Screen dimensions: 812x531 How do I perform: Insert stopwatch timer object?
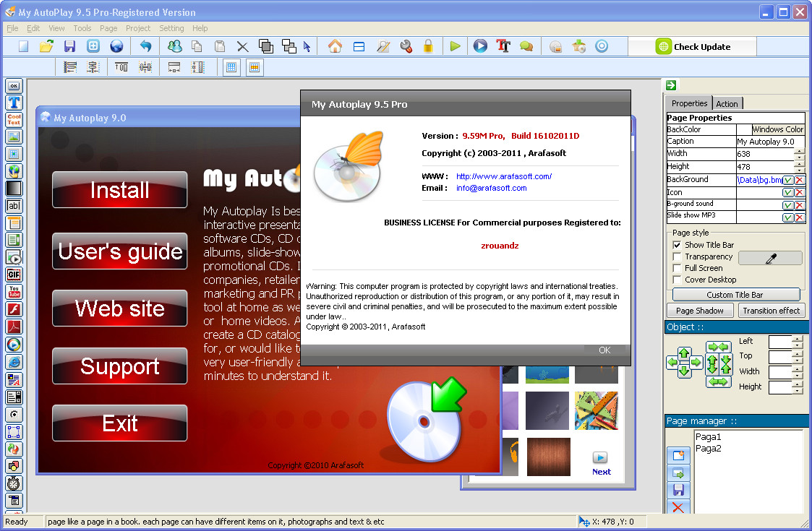[x=14, y=483]
